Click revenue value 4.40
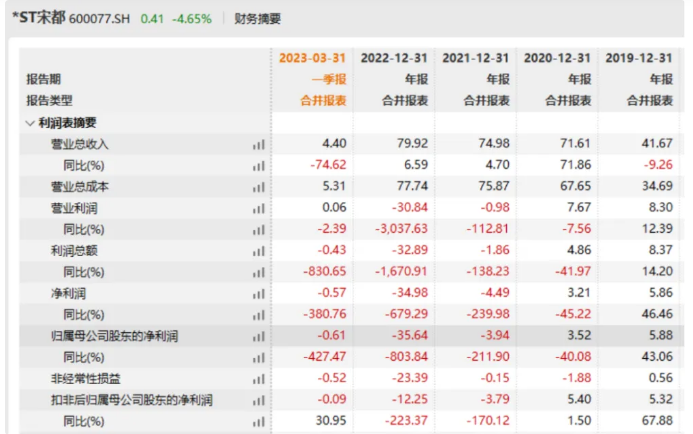The height and width of the screenshot is (434, 693). point(334,143)
